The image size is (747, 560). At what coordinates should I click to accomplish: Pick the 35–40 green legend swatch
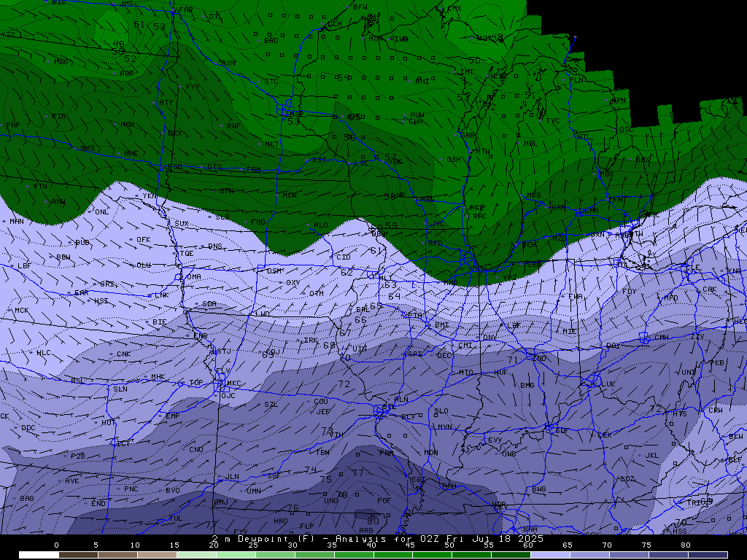354,555
